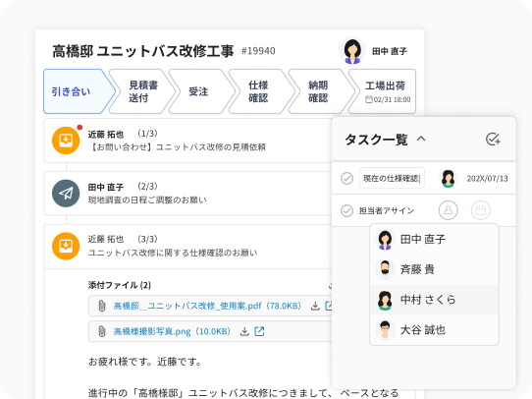Open the calendar icon for 担当者アサイン task
The width and height of the screenshot is (532, 399).
pyautogui.click(x=480, y=210)
